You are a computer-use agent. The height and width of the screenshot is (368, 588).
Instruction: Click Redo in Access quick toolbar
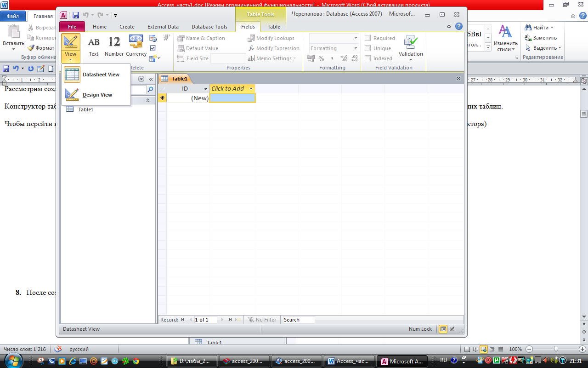[x=100, y=15]
